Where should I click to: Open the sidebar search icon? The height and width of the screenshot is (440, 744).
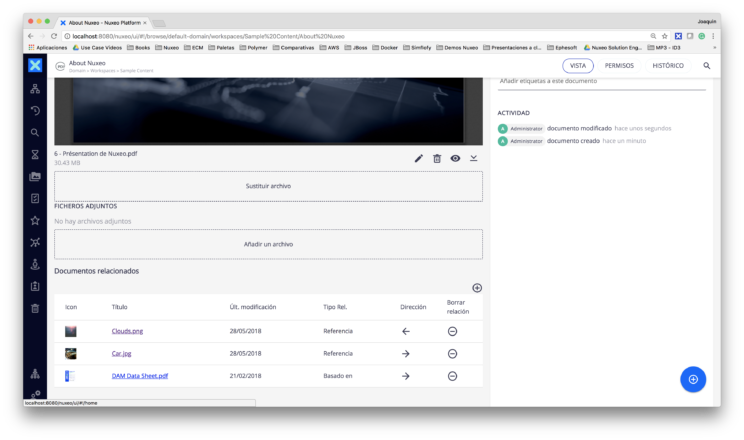coord(35,132)
